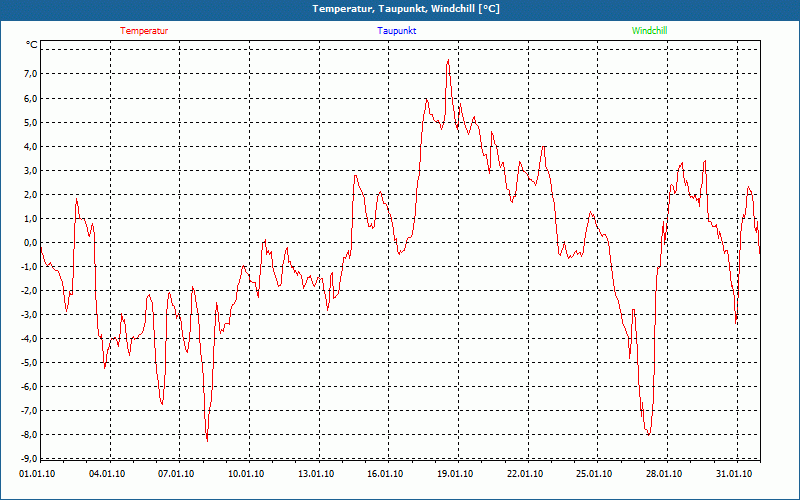Click the green Windchill legend label
The width and height of the screenshot is (800, 500).
[x=649, y=31]
